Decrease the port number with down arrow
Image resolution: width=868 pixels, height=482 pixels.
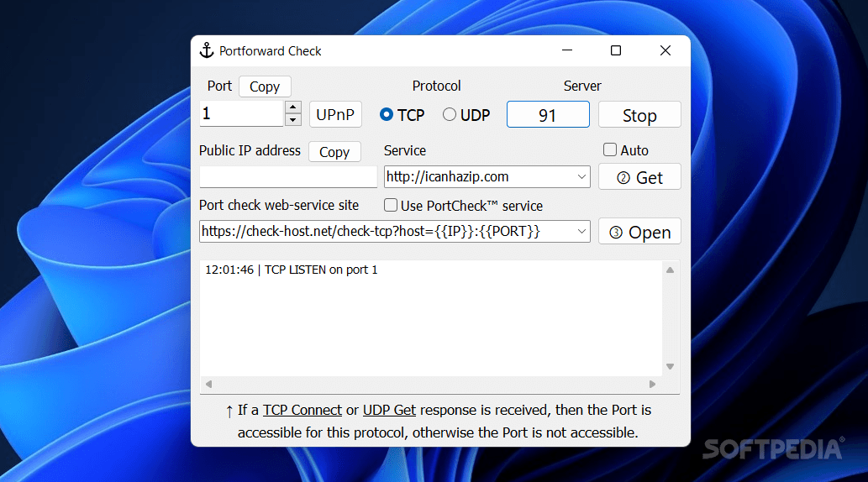pos(293,120)
